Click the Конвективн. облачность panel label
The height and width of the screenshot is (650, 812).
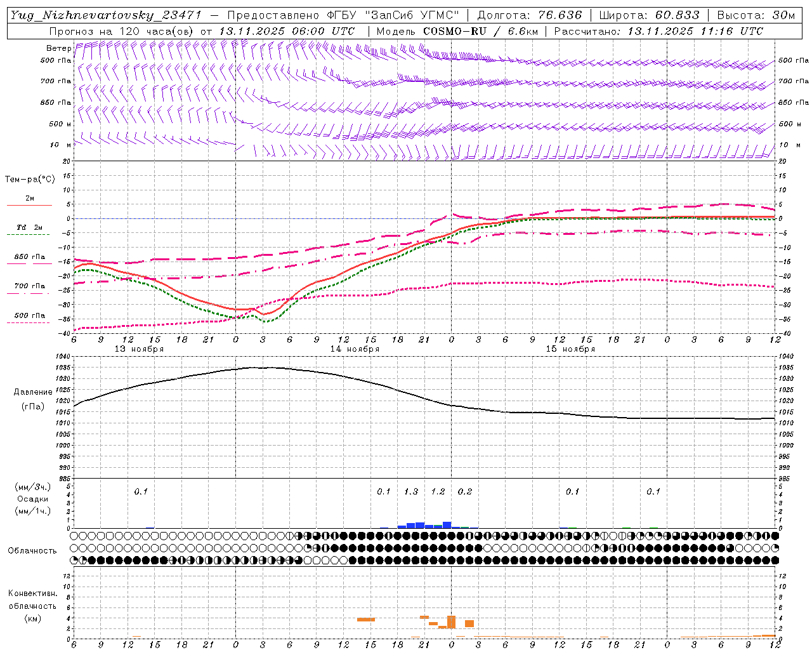click(32, 606)
